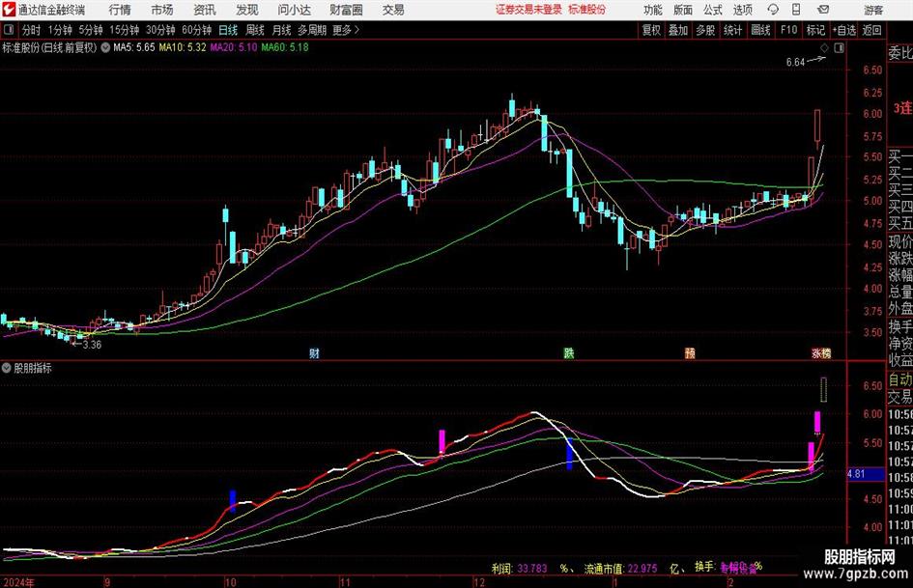The height and width of the screenshot is (588, 913).
Task: Open the 财富圈 menu
Action: pyautogui.click(x=346, y=10)
